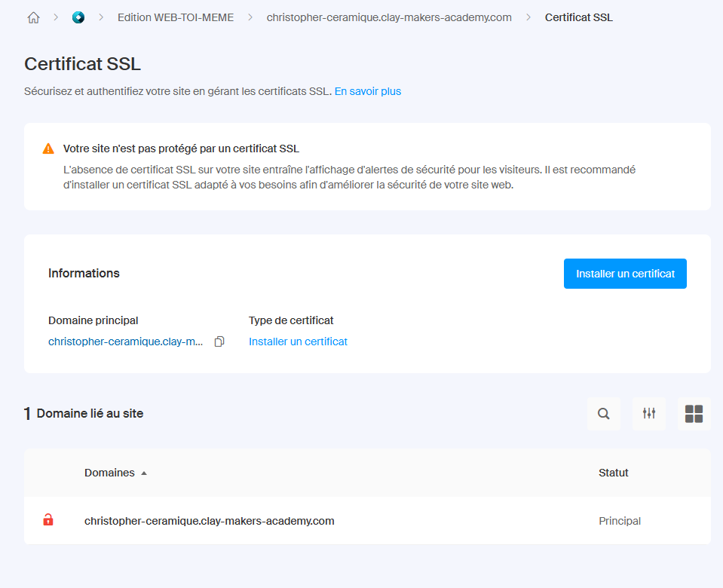Click the orange warning triangle icon
Viewport: 723px width, 588px height.
click(x=48, y=149)
